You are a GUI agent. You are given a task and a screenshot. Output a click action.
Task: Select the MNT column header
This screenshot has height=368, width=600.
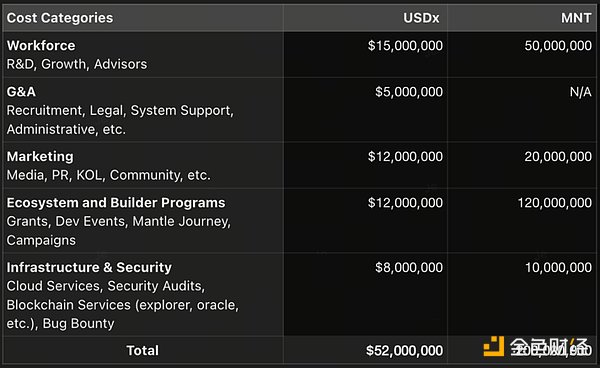[x=576, y=18]
